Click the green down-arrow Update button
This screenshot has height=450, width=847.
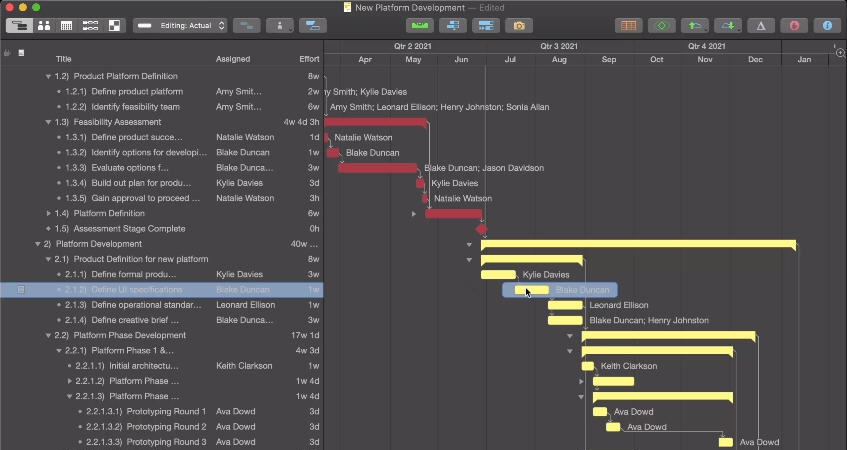tap(728, 25)
